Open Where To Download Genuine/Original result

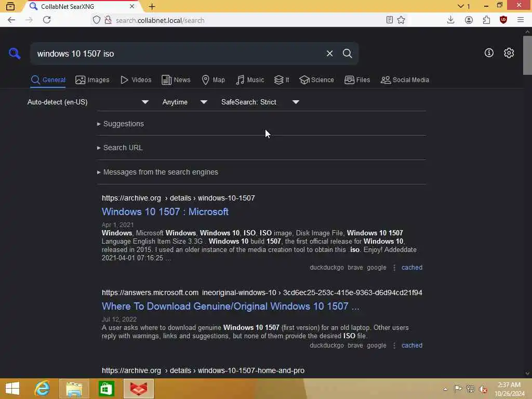[x=230, y=306]
